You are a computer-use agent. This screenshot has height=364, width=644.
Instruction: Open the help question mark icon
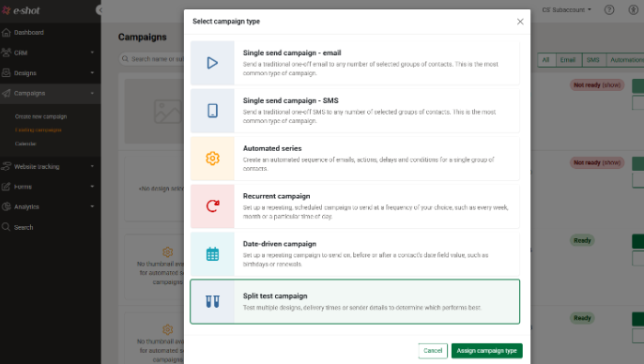tap(609, 9)
